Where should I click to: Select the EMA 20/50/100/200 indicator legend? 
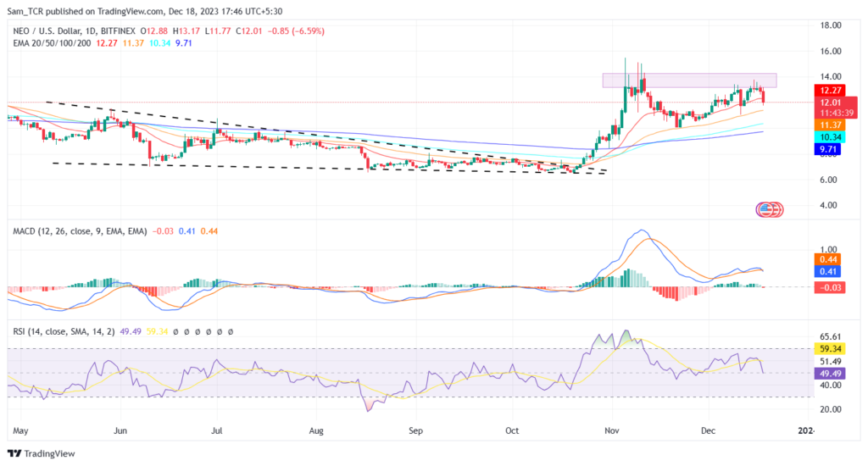(x=52, y=43)
